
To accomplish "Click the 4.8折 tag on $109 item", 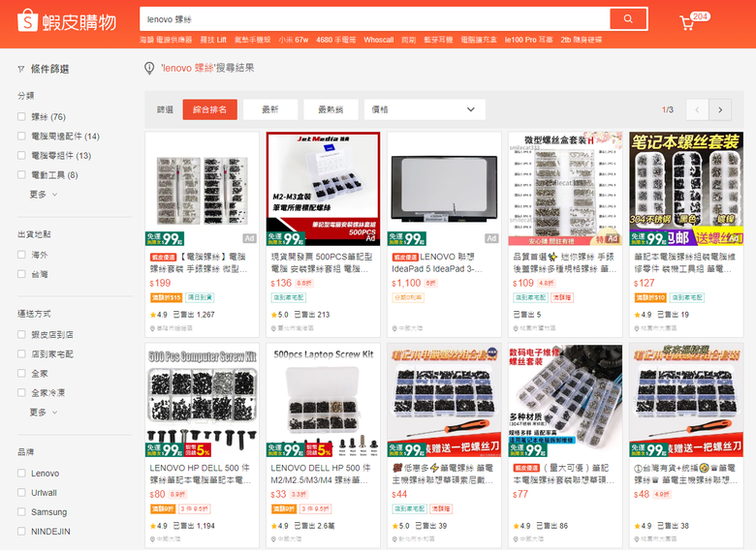I will click(x=547, y=283).
